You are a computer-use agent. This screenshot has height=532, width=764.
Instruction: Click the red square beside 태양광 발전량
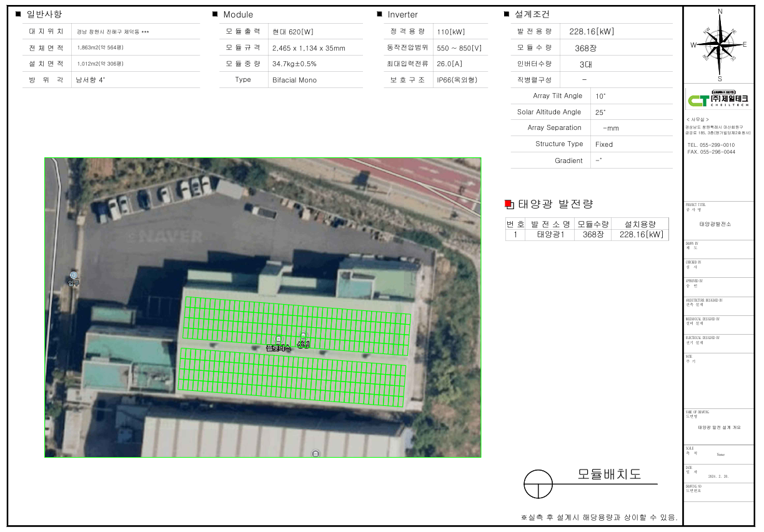point(508,204)
